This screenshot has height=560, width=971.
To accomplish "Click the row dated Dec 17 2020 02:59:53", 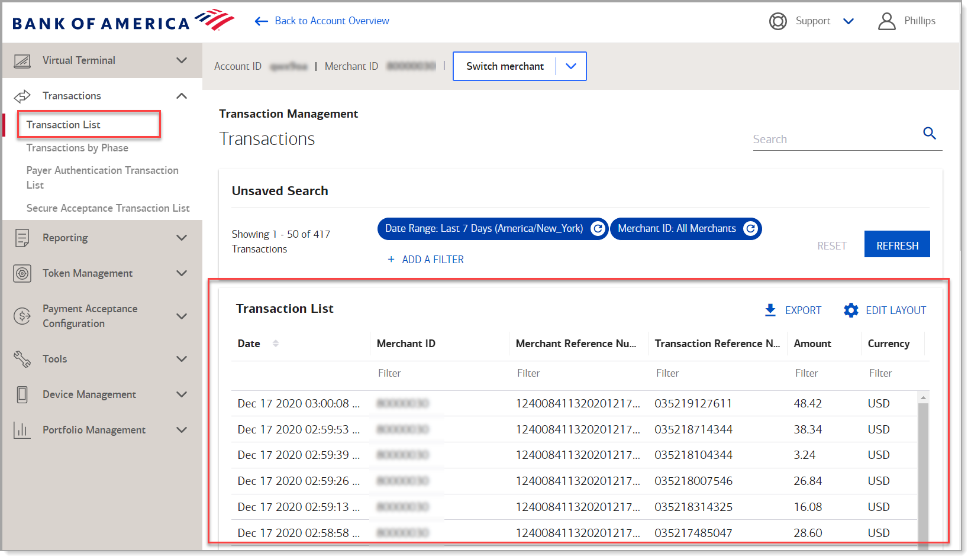I will tap(574, 430).
